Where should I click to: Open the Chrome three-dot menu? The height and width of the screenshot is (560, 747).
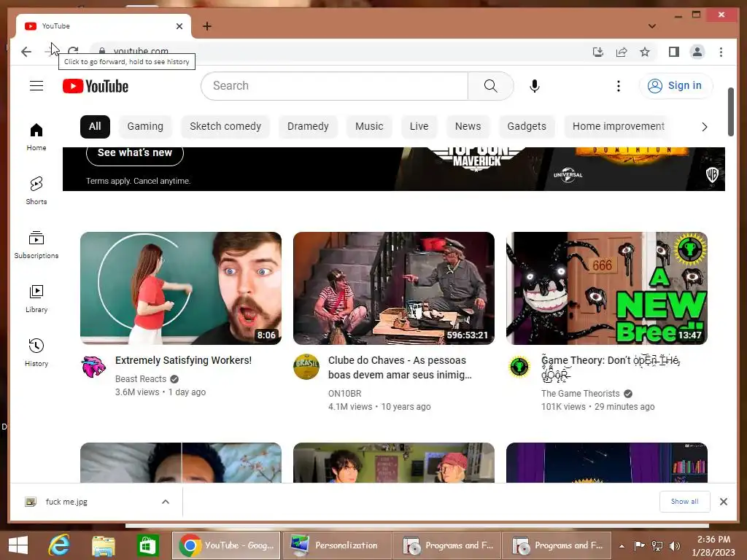click(x=721, y=52)
